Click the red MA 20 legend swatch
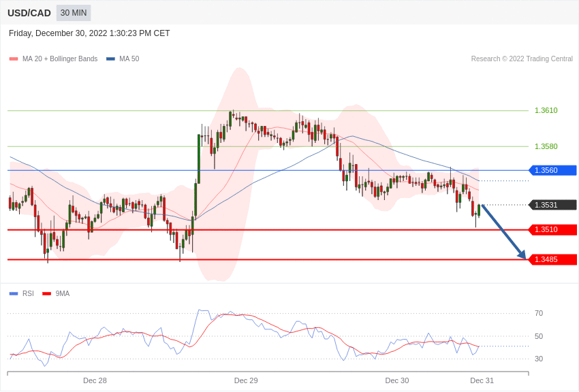579x392 pixels. tap(14, 59)
